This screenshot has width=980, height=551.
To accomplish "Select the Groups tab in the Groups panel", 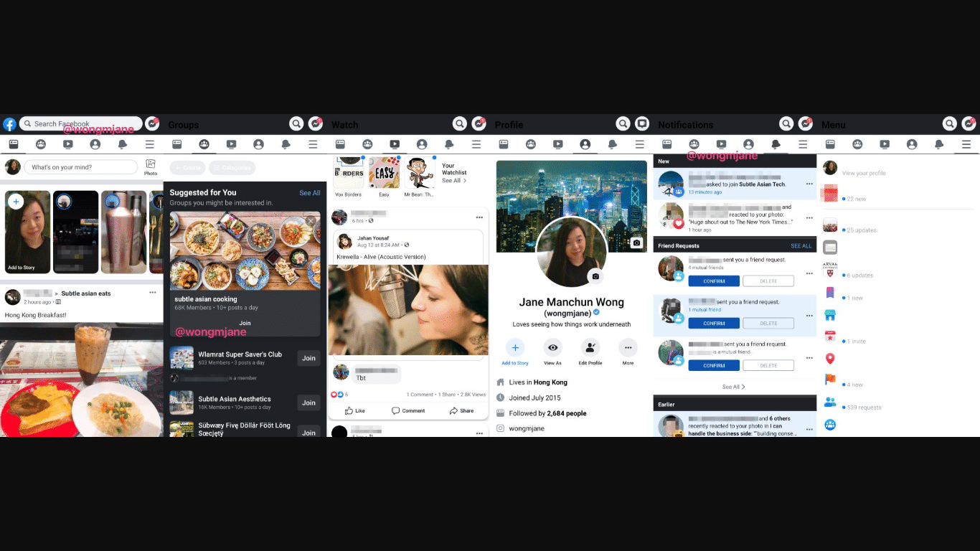I will coord(204,144).
